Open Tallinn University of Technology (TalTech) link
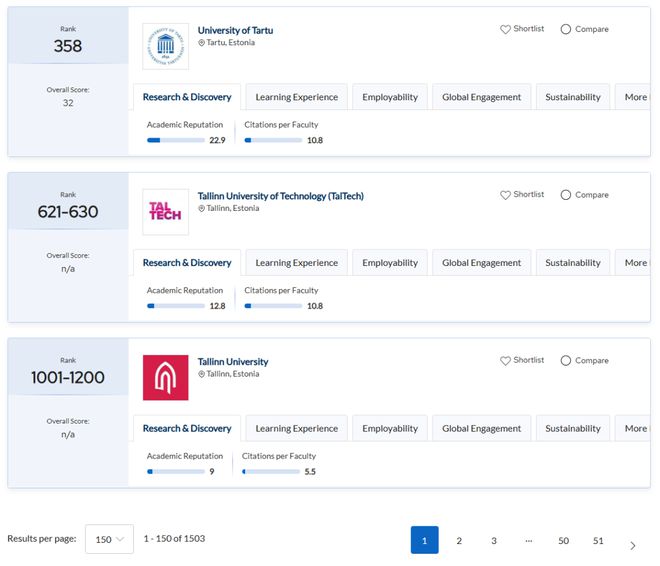 tap(281, 196)
